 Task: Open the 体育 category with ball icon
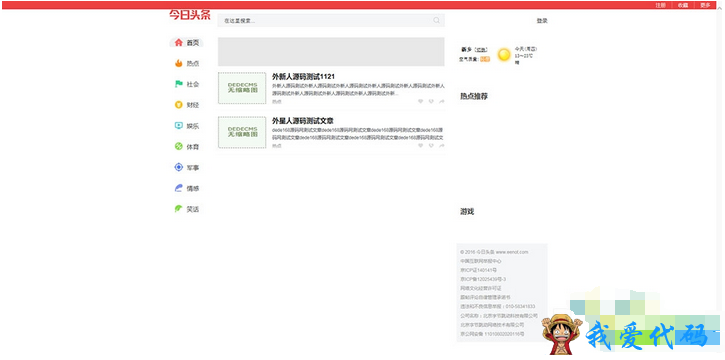[x=186, y=146]
